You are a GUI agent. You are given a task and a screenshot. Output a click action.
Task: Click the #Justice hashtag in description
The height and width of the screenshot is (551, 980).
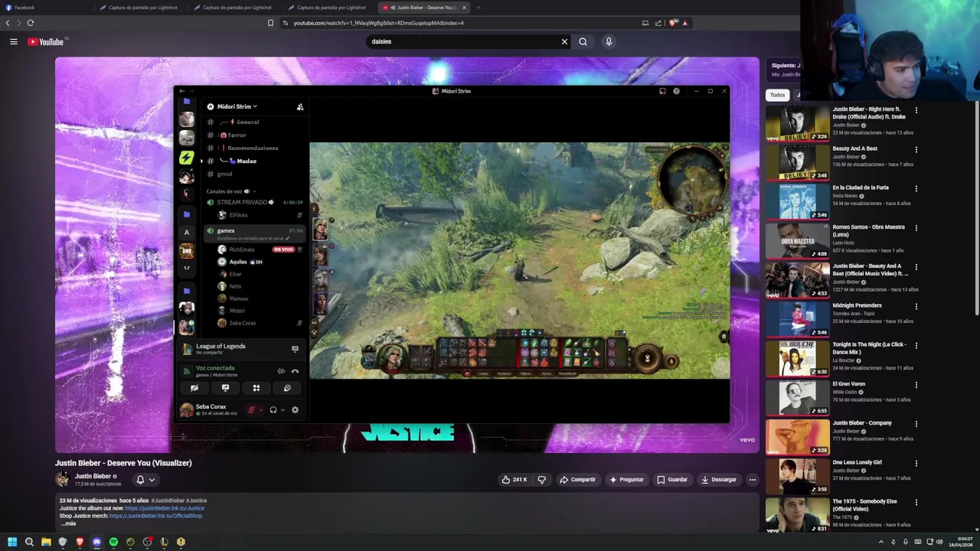pos(196,500)
